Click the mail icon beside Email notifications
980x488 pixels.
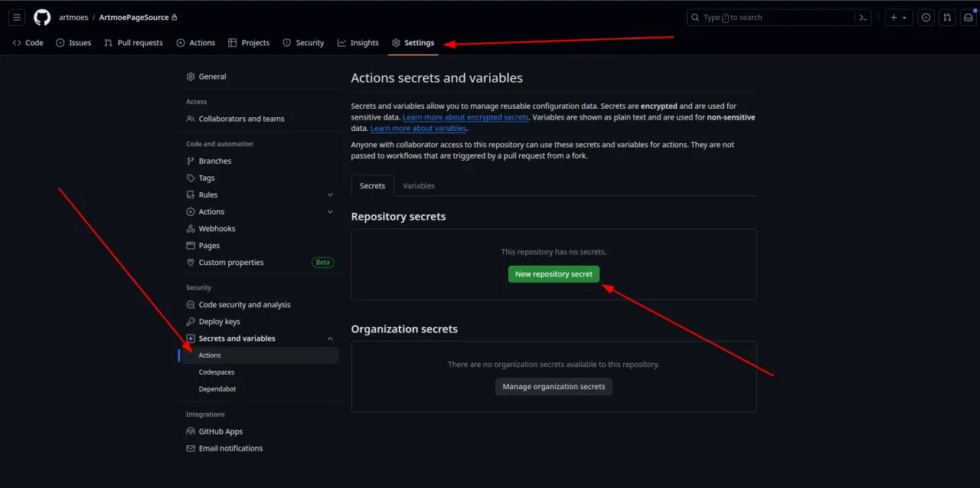click(x=191, y=448)
